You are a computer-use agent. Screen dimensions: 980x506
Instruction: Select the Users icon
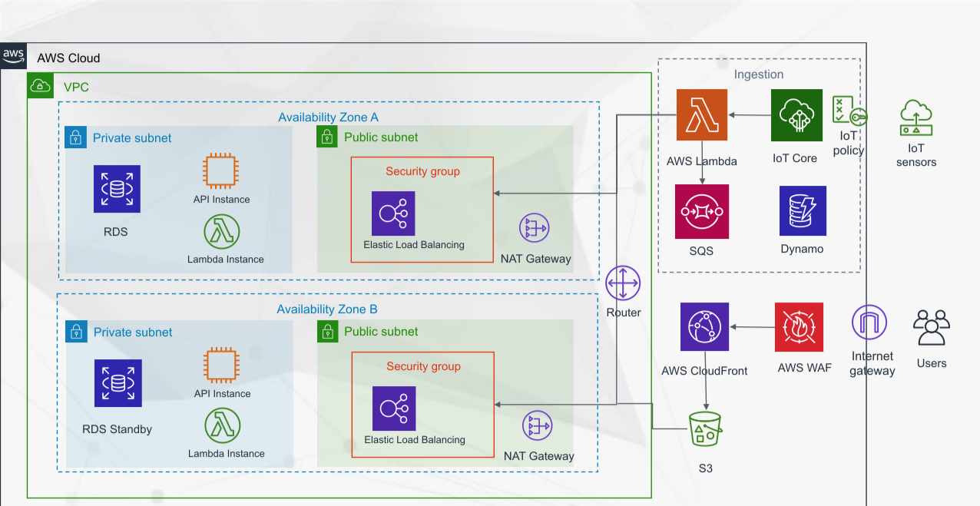coord(932,328)
